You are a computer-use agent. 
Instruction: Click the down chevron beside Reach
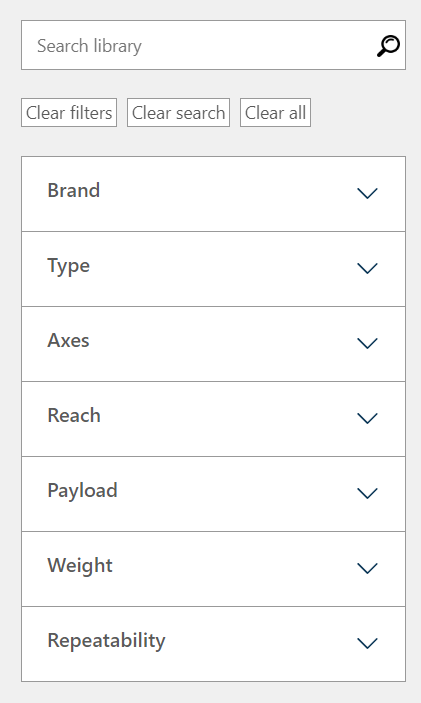point(367,418)
